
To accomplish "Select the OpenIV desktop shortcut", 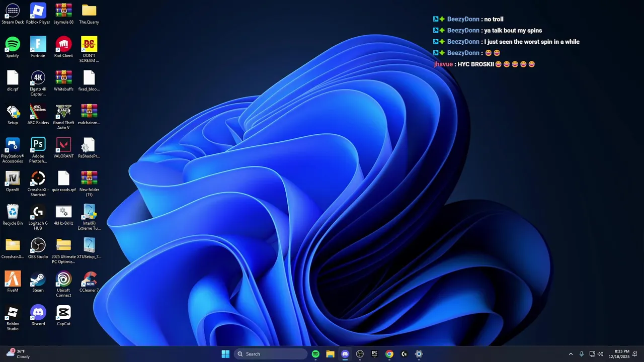I will pyautogui.click(x=13, y=182).
